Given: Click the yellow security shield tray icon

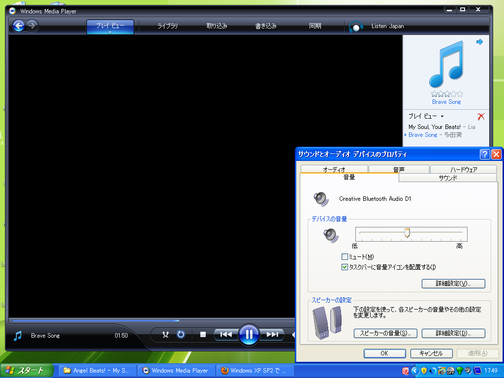Looking at the screenshot, I should 424,371.
